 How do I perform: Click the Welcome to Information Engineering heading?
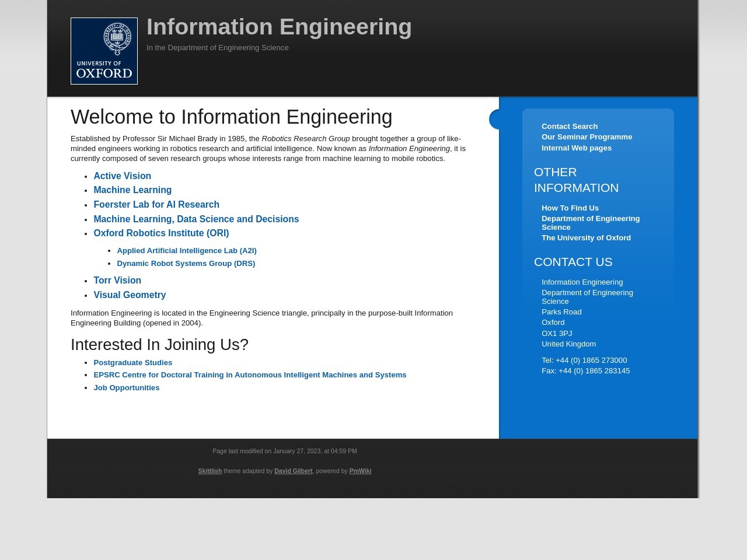[x=231, y=117]
